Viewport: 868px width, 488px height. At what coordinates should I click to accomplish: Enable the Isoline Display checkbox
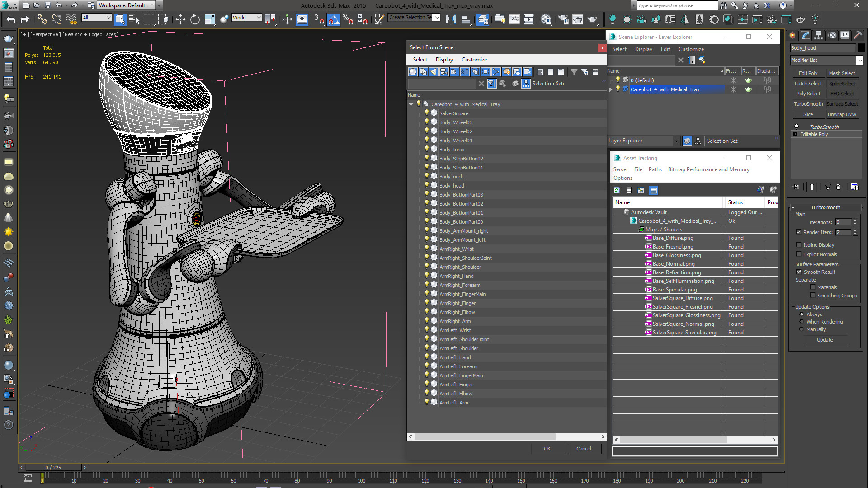(x=799, y=245)
